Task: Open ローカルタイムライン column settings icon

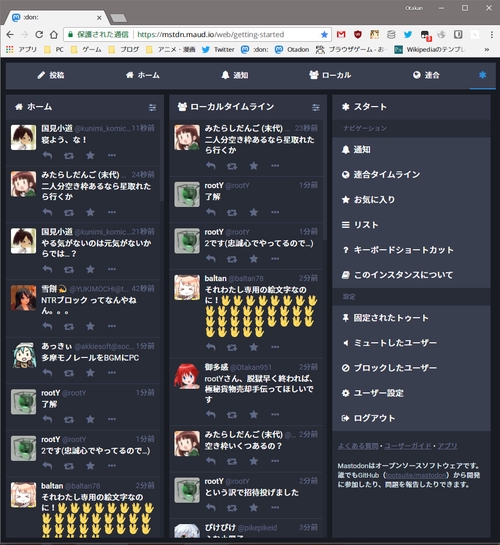Action: point(315,107)
